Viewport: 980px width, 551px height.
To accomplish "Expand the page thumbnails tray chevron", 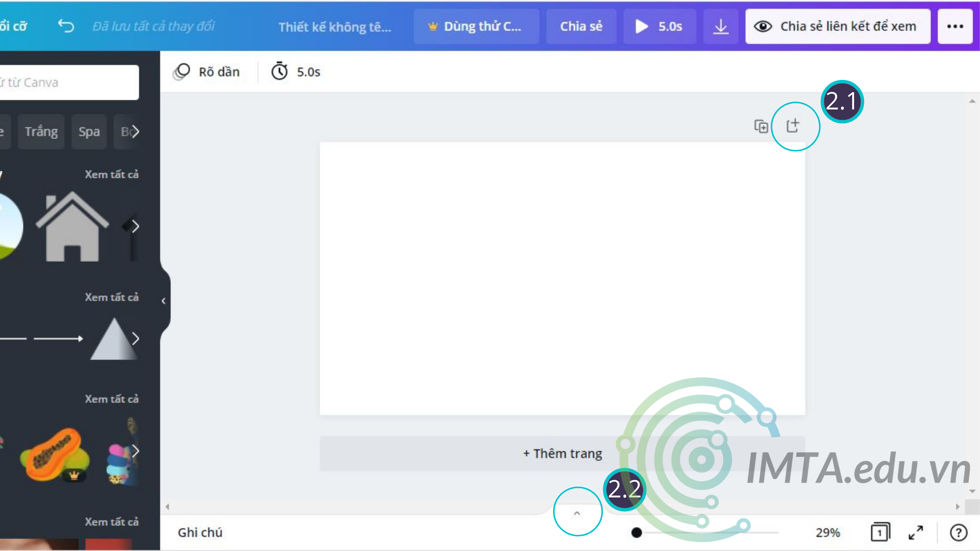I will 577,513.
